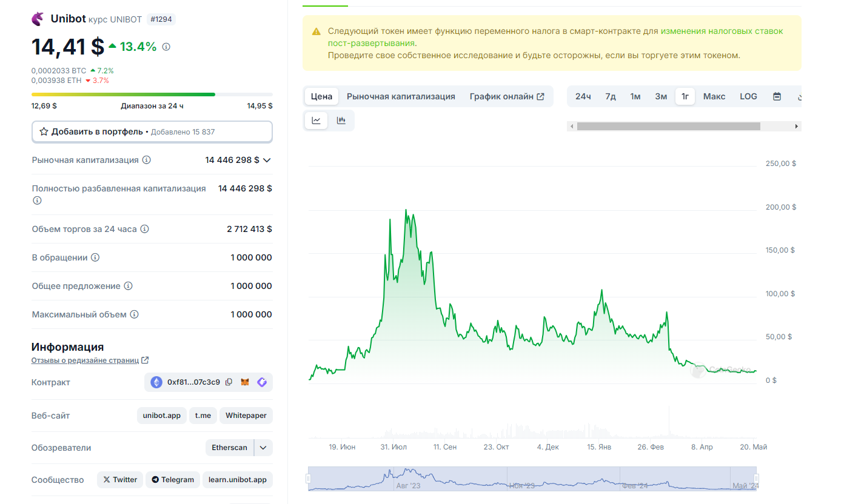The image size is (864, 504).
Task: Click the 14 446 298 $ market cap value
Action: coord(232,160)
